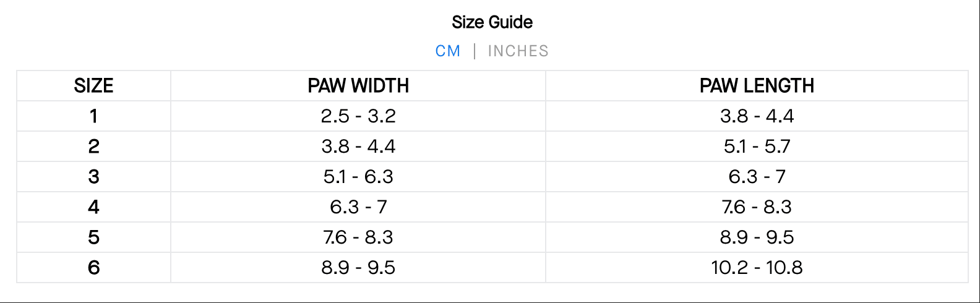Viewport: 980px width, 303px height.
Task: Switch size guide units to INCHES
Action: tap(518, 51)
